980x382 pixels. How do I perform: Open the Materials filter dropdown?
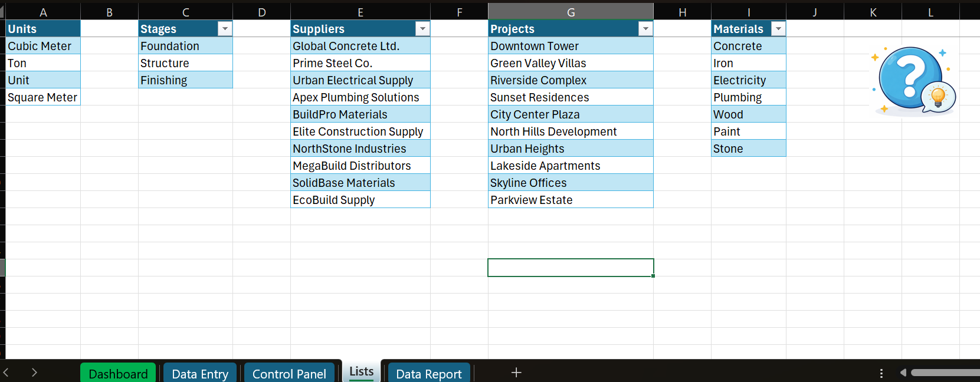778,29
